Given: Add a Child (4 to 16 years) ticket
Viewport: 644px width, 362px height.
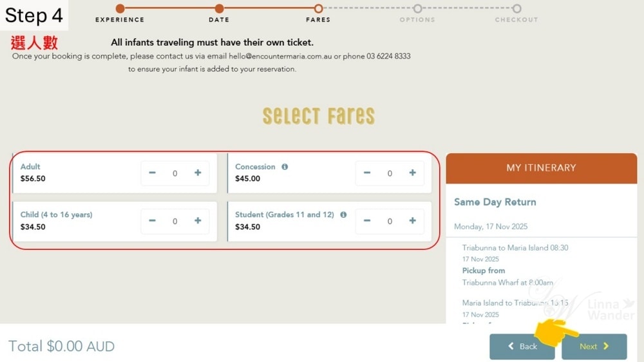Looking at the screenshot, I should (198, 221).
